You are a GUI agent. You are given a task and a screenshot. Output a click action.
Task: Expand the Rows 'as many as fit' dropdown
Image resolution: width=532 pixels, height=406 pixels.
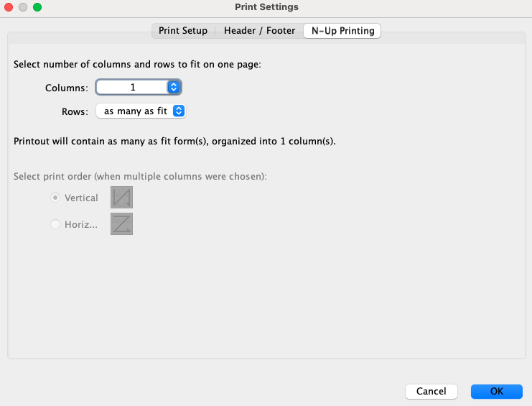pyautogui.click(x=141, y=111)
